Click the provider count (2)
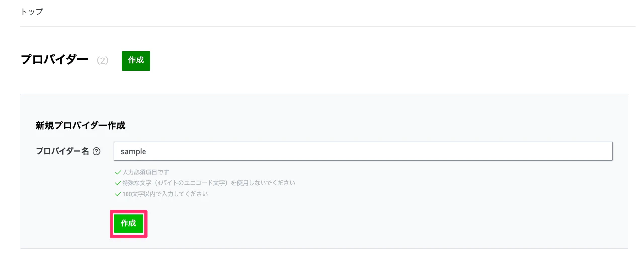The width and height of the screenshot is (644, 266). (103, 61)
